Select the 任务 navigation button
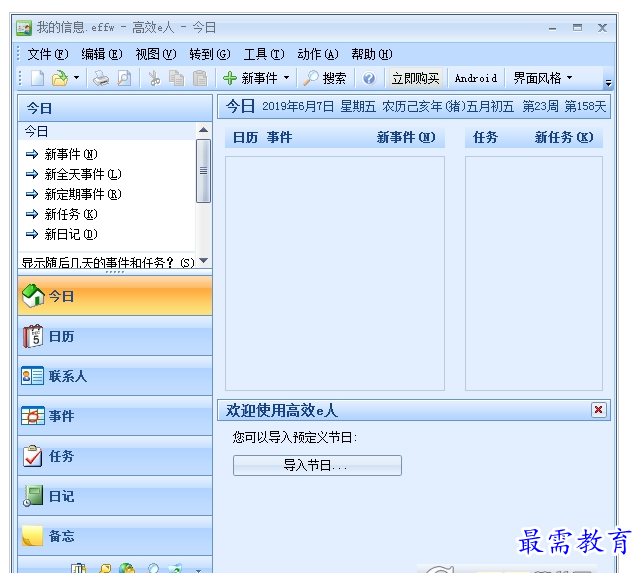This screenshot has height=573, width=640. tap(115, 456)
